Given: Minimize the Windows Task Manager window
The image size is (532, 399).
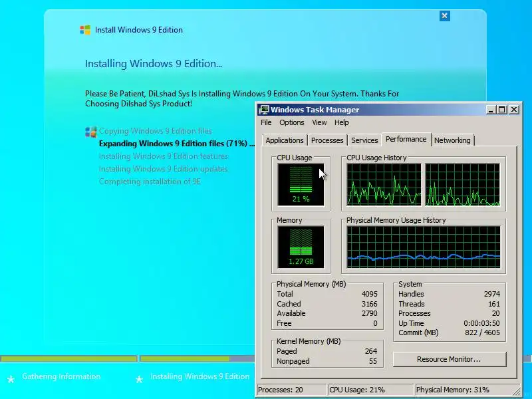Looking at the screenshot, I should [x=490, y=110].
